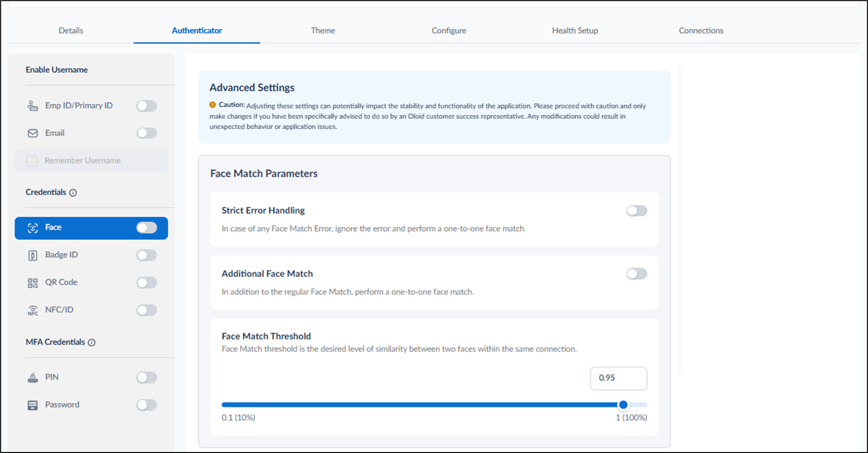Click the Email envelope icon

click(33, 133)
